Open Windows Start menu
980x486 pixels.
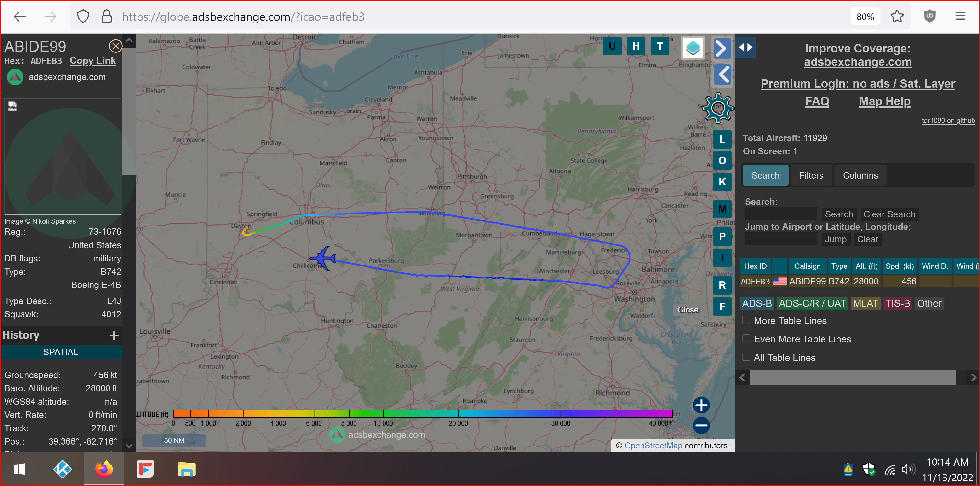click(19, 469)
